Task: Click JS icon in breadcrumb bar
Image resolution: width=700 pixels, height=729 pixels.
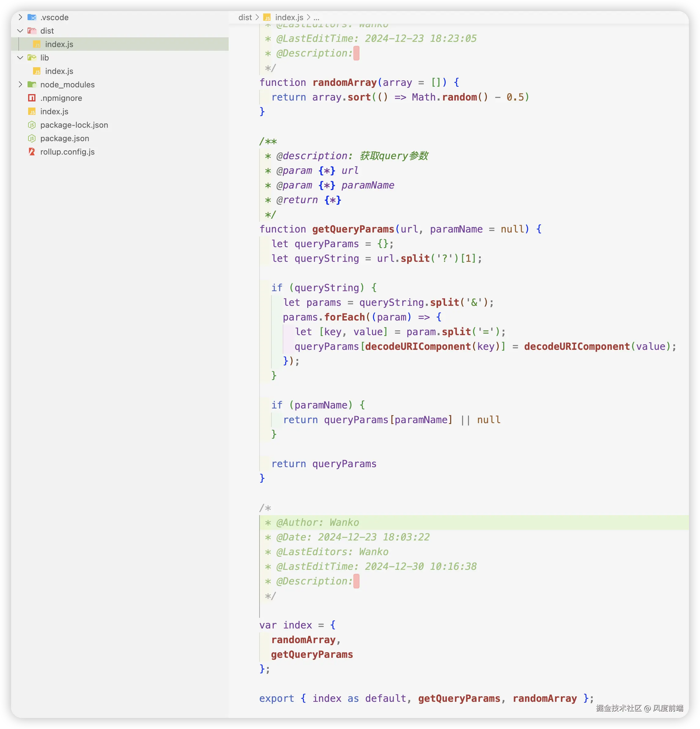Action: click(267, 17)
